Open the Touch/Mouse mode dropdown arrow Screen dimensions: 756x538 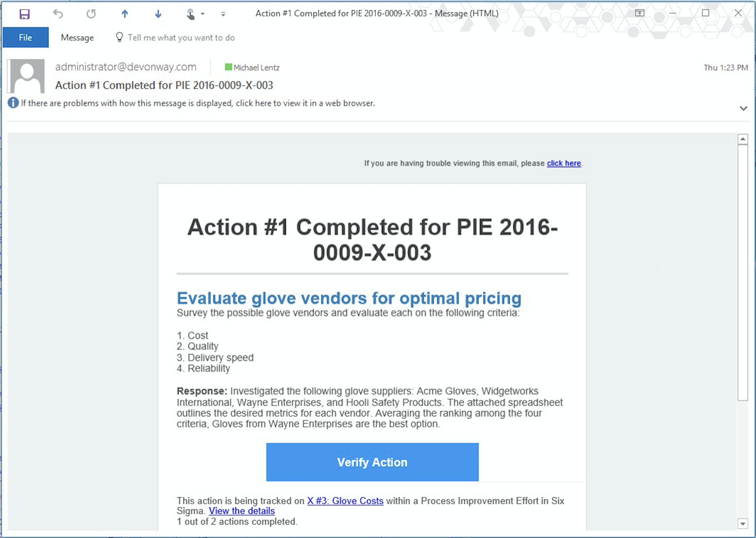pyautogui.click(x=203, y=14)
